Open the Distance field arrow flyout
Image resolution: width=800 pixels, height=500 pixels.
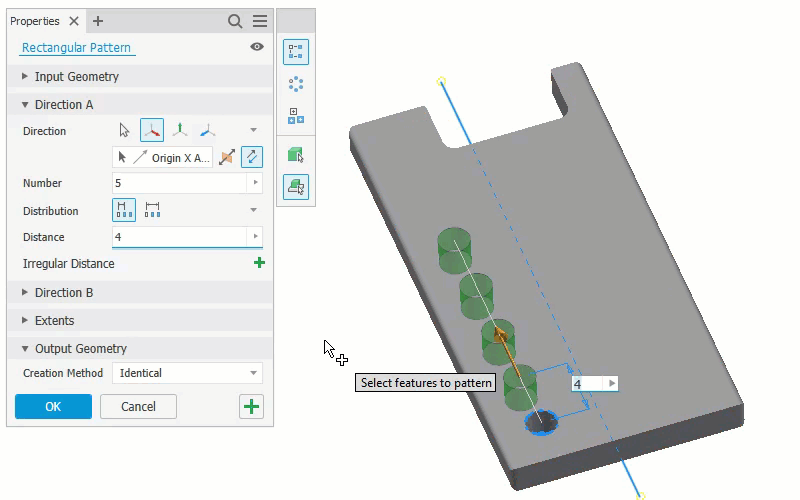[255, 237]
